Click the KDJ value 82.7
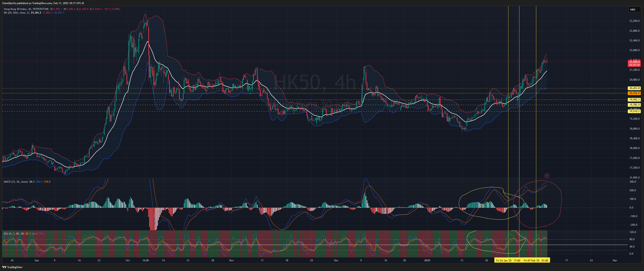644x271 pixels. pos(28,233)
